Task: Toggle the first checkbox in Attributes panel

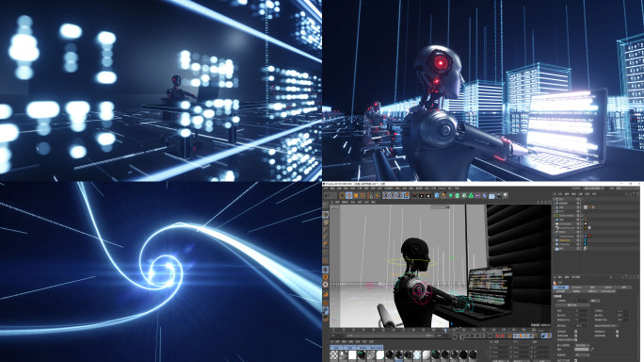Action: pyautogui.click(x=576, y=331)
